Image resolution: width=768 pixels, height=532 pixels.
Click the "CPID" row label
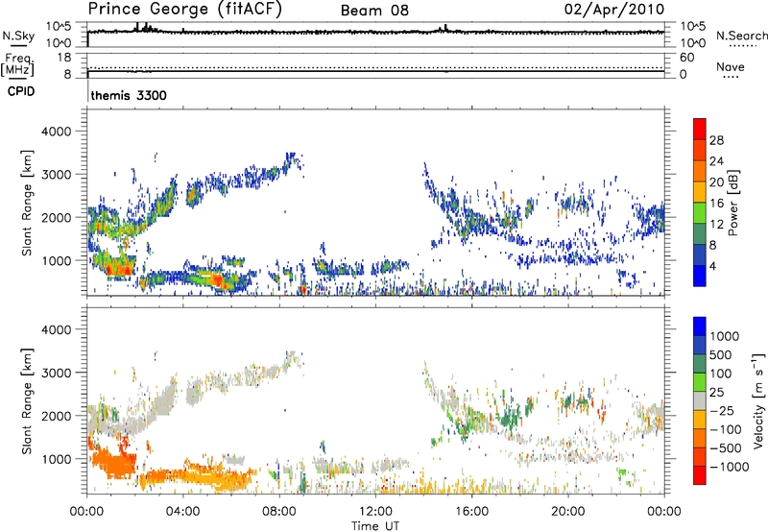pos(21,91)
